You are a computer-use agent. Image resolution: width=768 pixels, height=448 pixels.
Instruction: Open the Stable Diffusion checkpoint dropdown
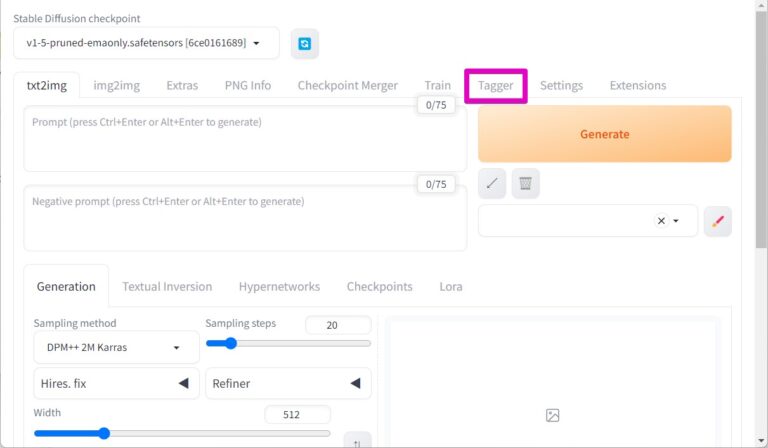(x=146, y=43)
